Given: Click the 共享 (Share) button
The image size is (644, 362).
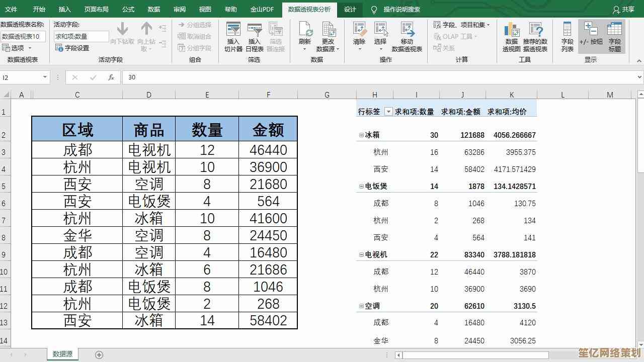Looking at the screenshot, I should [x=624, y=9].
